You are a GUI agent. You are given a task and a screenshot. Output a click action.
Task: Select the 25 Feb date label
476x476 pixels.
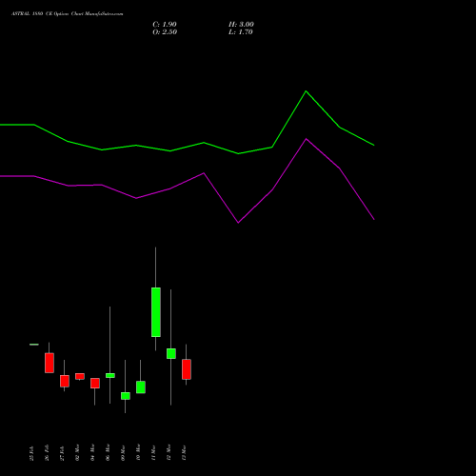click(31, 453)
